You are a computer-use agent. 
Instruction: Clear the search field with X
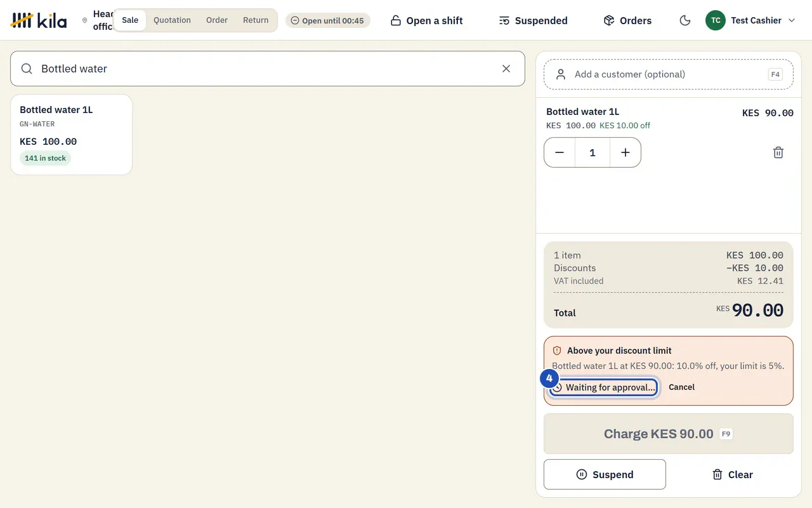point(506,69)
